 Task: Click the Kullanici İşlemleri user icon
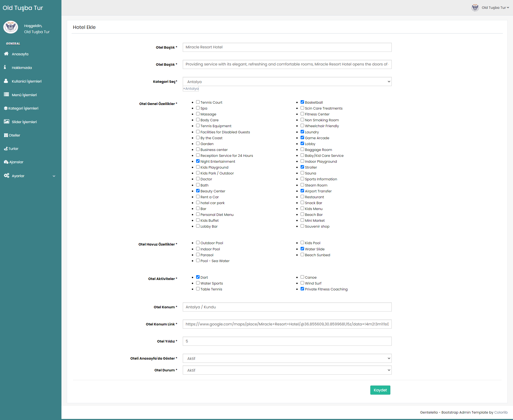click(6, 81)
